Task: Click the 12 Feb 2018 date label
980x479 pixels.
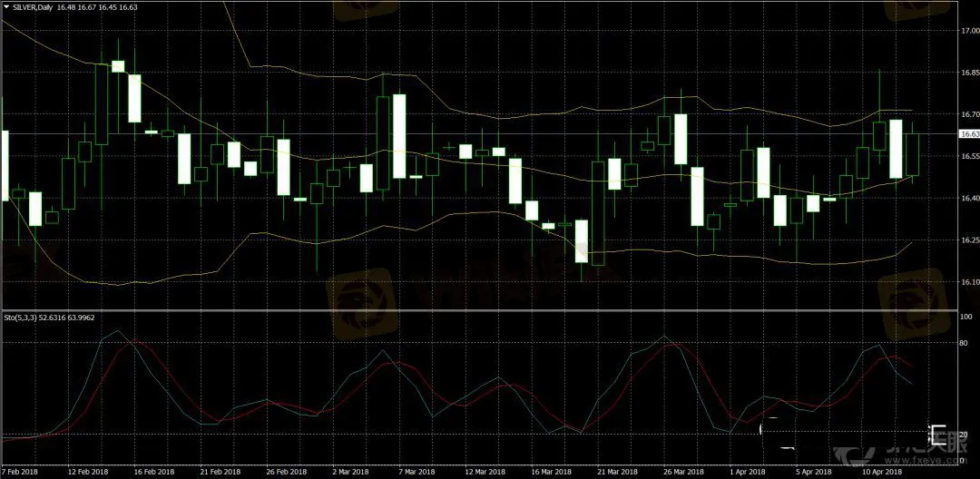Action: click(87, 472)
